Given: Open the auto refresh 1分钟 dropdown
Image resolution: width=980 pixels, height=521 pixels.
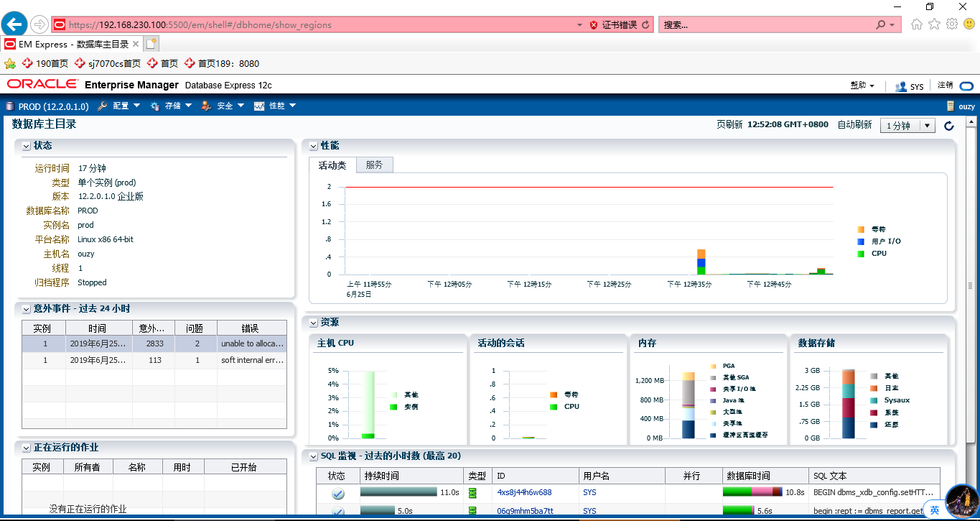Looking at the screenshot, I should pyautogui.click(x=907, y=126).
